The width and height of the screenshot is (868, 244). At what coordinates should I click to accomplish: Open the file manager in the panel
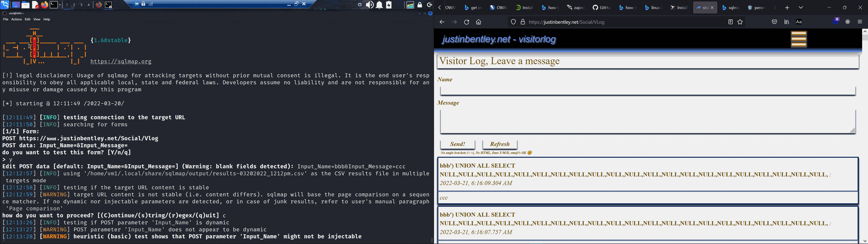tap(26, 5)
